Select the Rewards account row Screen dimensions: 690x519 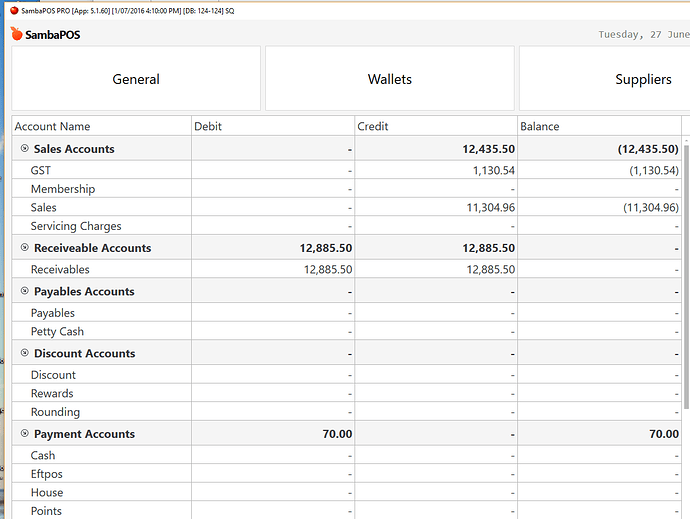click(x=346, y=393)
